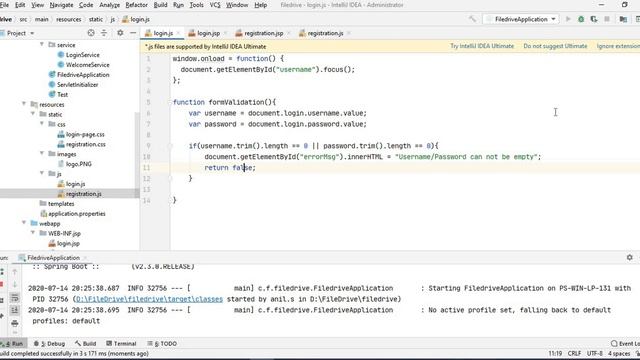The width and height of the screenshot is (640, 360).
Task: Click the Build project hammer icon
Action: [x=472, y=19]
